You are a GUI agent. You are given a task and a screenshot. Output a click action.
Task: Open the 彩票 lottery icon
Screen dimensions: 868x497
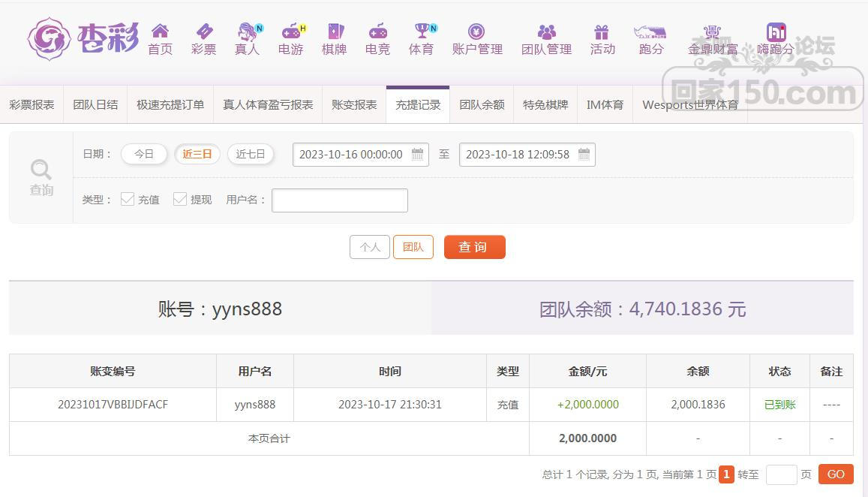[204, 31]
